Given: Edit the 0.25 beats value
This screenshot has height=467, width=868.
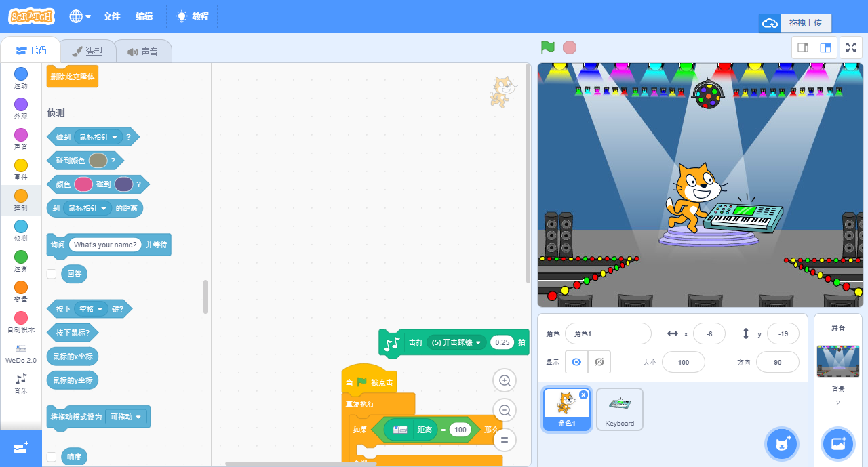Looking at the screenshot, I should coord(502,343).
